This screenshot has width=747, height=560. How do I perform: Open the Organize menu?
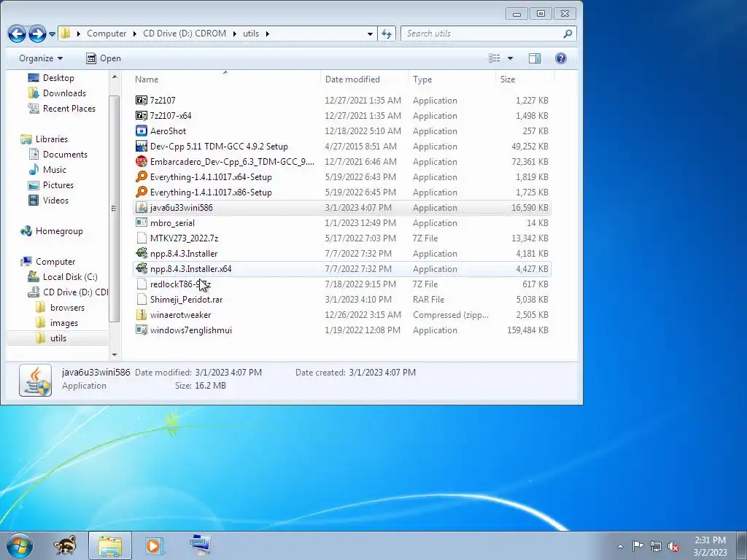click(41, 58)
